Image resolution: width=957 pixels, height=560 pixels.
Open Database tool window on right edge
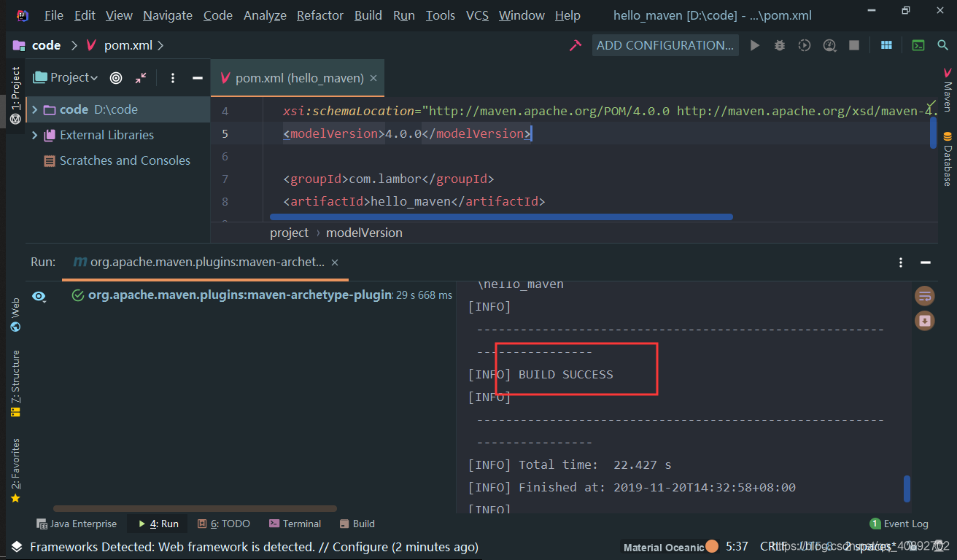(x=948, y=158)
